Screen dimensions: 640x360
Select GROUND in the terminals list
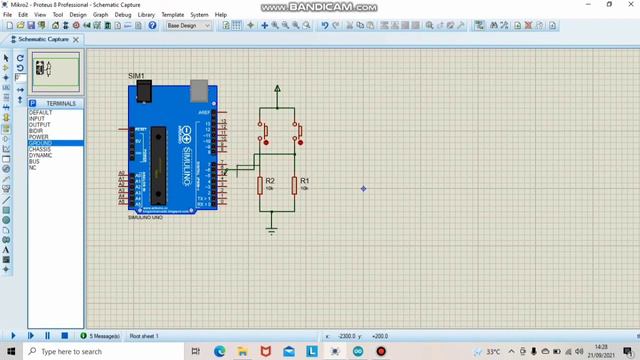56,143
